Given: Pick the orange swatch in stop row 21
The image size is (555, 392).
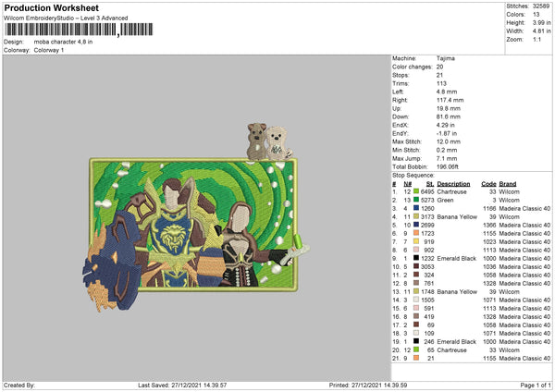Looking at the screenshot, I should click(x=416, y=359).
